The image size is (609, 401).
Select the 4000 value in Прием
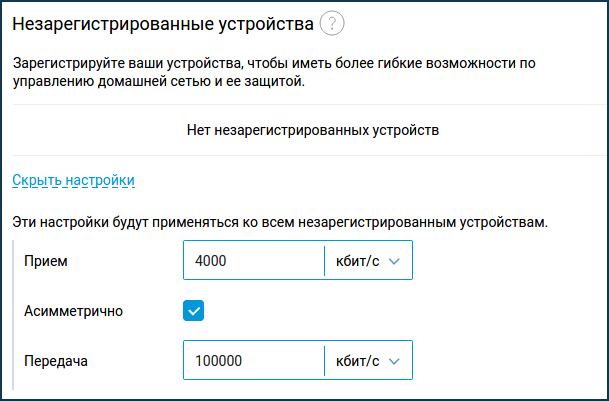[x=211, y=261]
